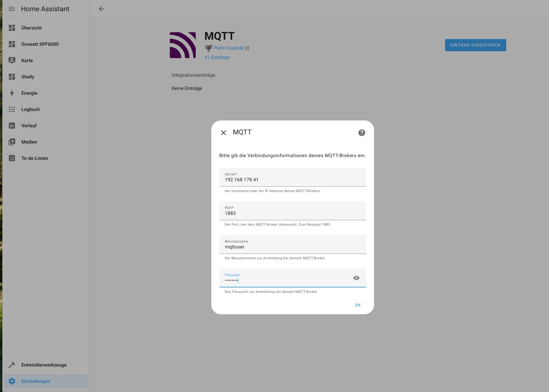Image resolution: width=549 pixels, height=392 pixels.
Task: Click the Benutzername input field
Action: pyautogui.click(x=293, y=244)
